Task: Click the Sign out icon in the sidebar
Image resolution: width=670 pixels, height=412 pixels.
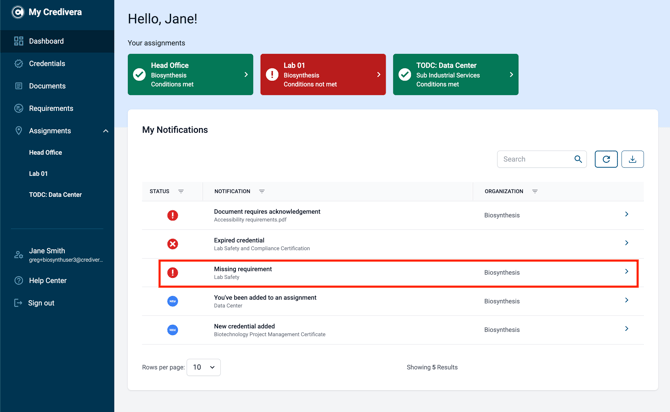Action: (18, 303)
